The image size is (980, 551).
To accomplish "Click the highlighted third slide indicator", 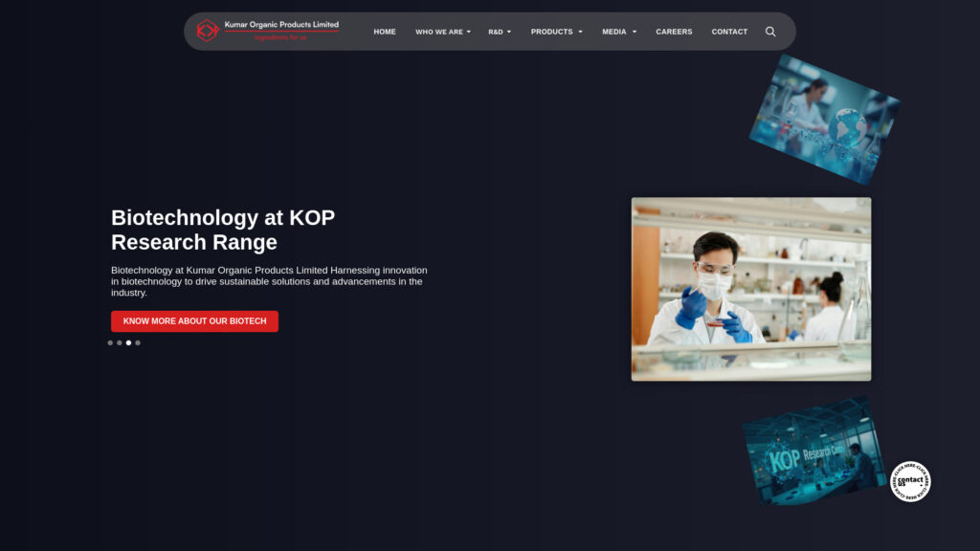I will pos(128,342).
